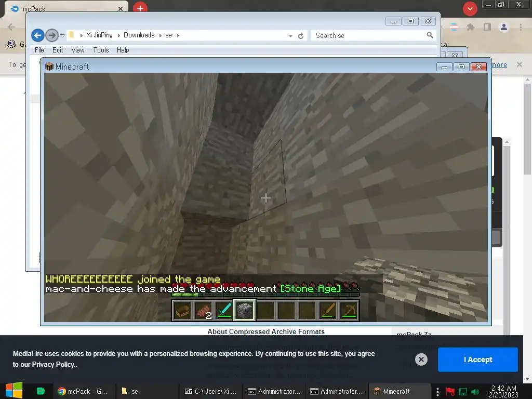532x399 pixels.
Task: Open a new Chrome tab
Action: pyautogui.click(x=140, y=8)
